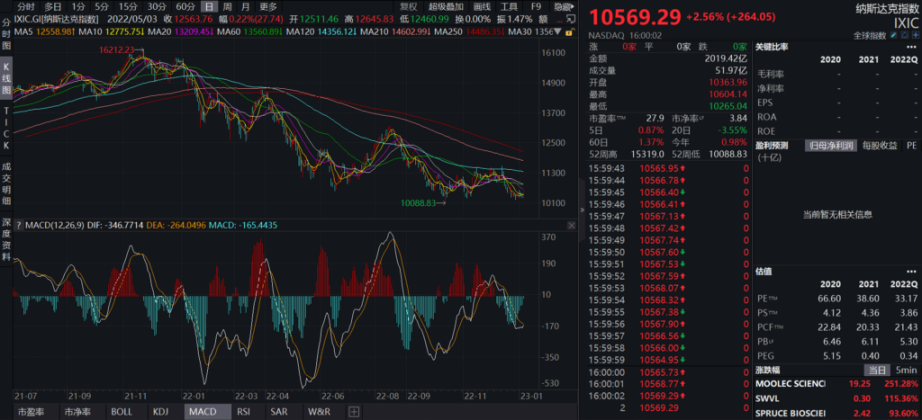Open the MOOLEC SCIENCE stock entry

tap(790, 383)
